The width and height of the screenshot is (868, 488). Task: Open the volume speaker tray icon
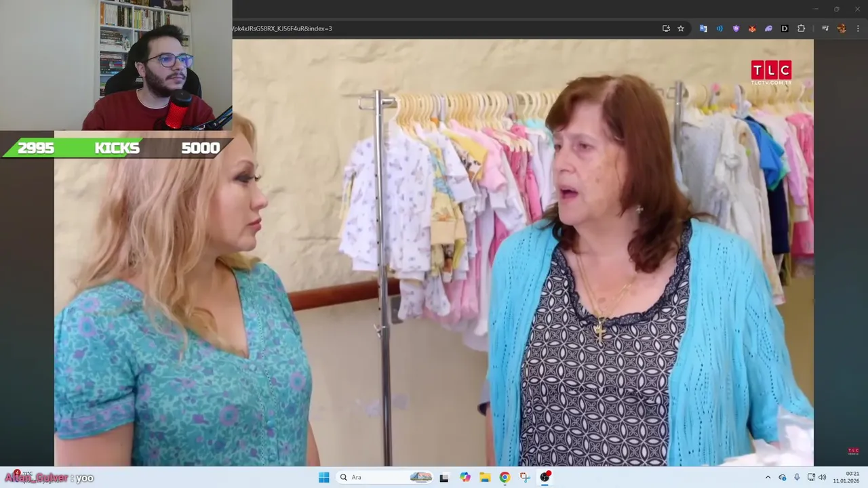tap(823, 477)
